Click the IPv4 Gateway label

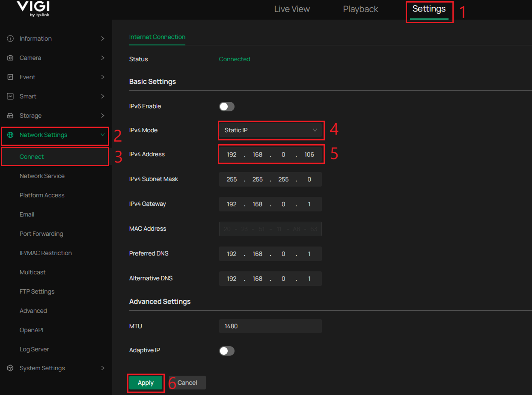point(148,204)
